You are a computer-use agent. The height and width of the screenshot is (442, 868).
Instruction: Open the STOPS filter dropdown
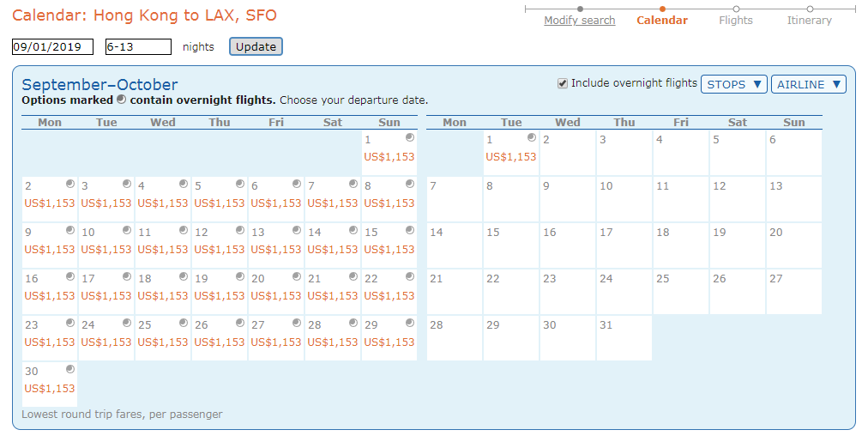coord(734,84)
